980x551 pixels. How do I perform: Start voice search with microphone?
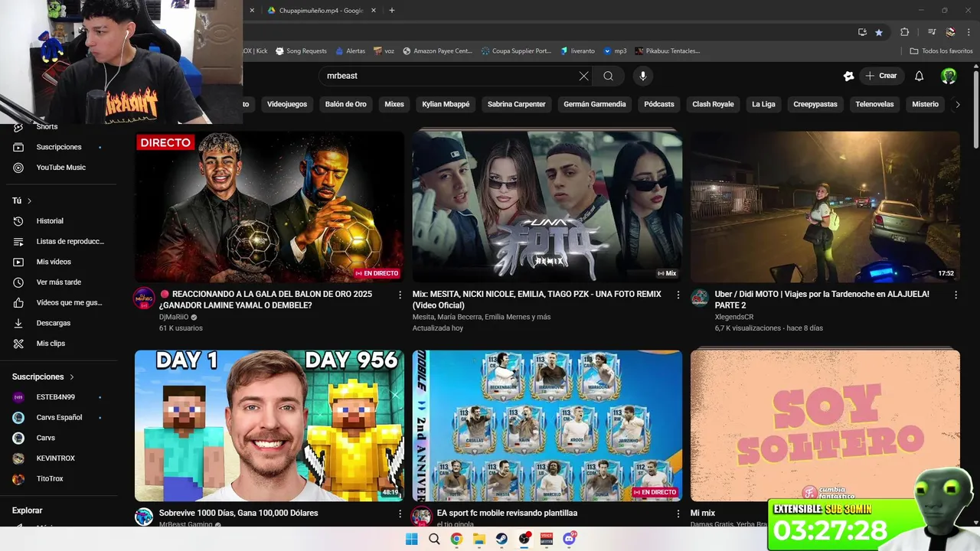[643, 76]
